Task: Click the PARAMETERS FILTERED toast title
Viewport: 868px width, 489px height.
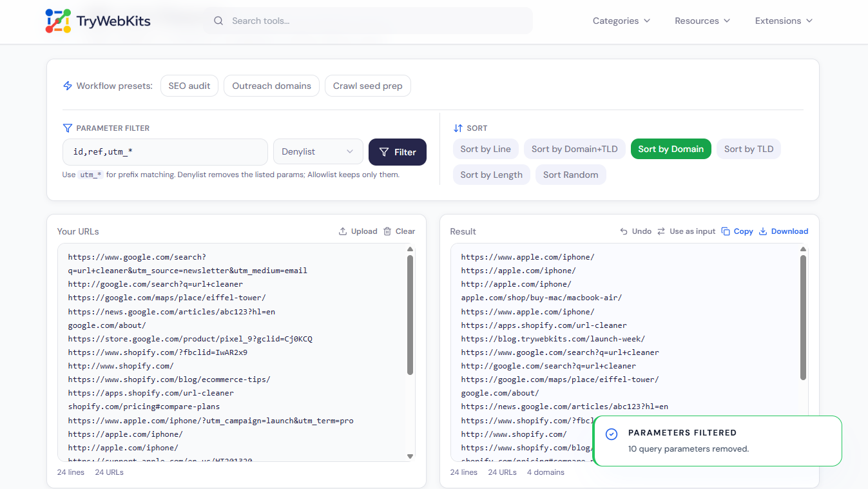Action: 682,433
